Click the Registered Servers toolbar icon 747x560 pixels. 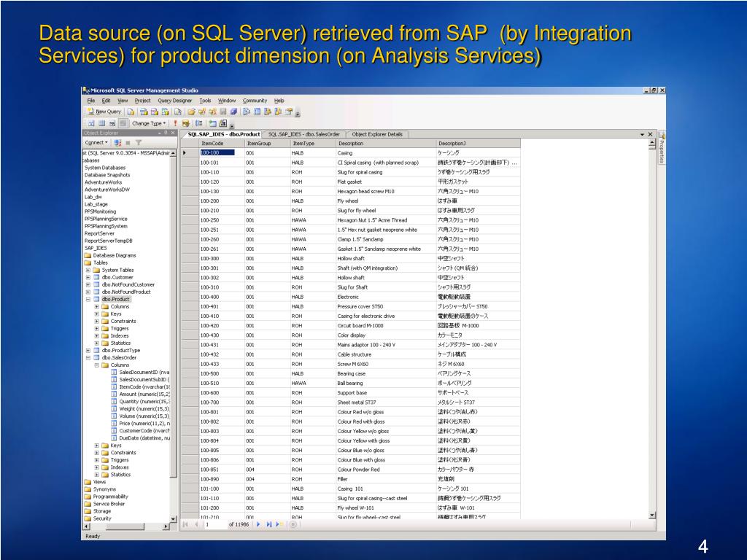tap(247, 112)
